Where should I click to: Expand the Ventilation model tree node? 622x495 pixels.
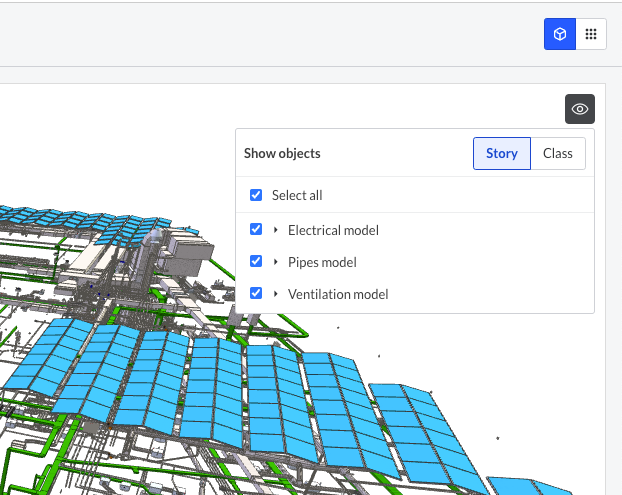(x=276, y=294)
